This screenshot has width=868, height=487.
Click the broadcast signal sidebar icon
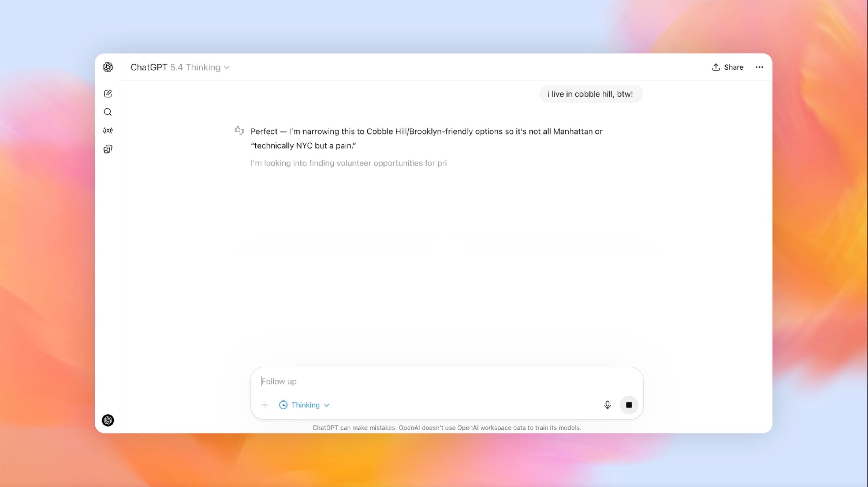[x=108, y=131]
